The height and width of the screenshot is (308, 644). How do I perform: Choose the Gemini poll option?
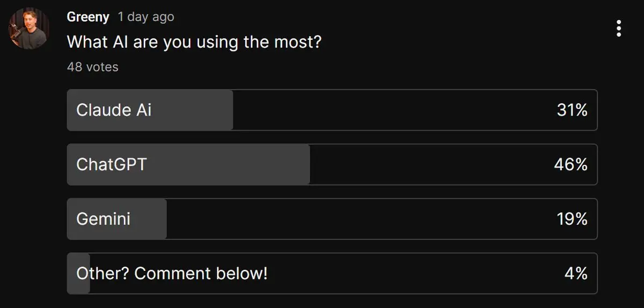point(332,219)
